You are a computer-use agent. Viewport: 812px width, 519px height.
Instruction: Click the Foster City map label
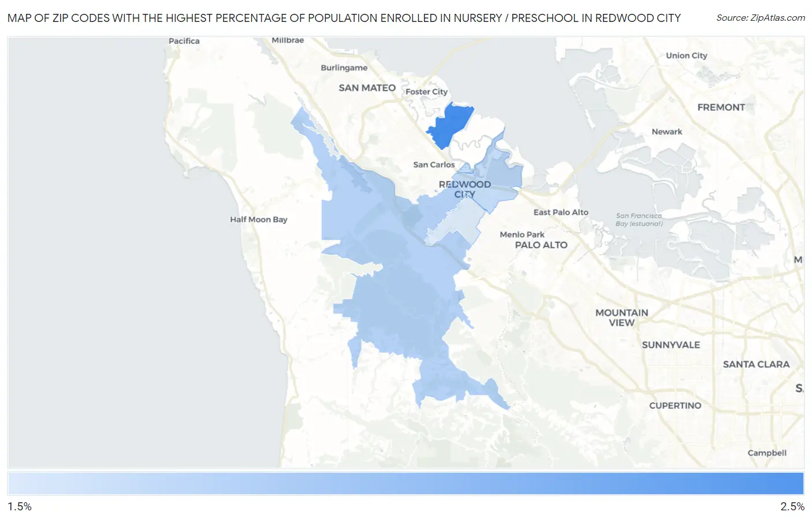[x=426, y=92]
